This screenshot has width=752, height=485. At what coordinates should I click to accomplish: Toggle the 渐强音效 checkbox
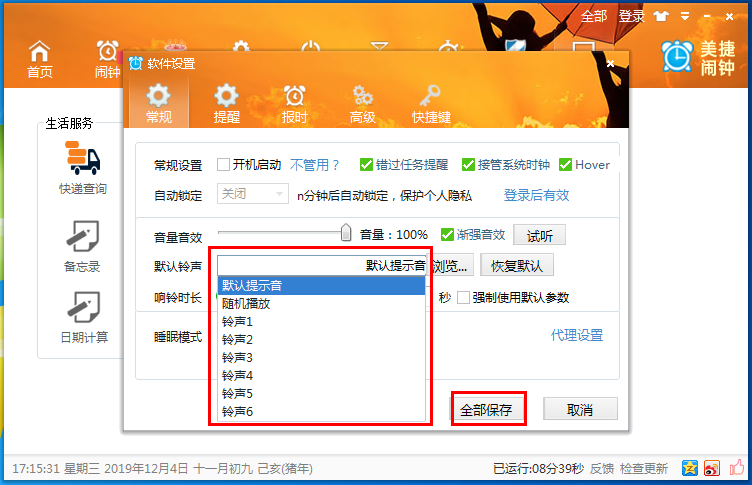[x=447, y=236]
